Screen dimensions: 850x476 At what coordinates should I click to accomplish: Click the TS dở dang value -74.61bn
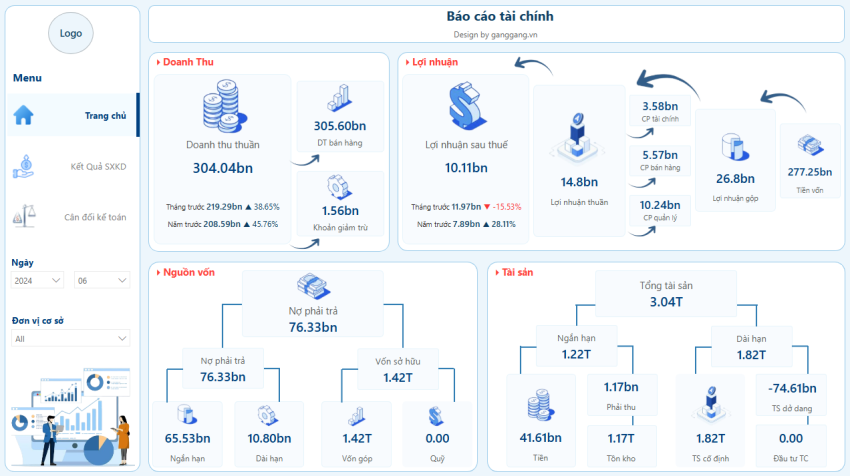pos(792,388)
